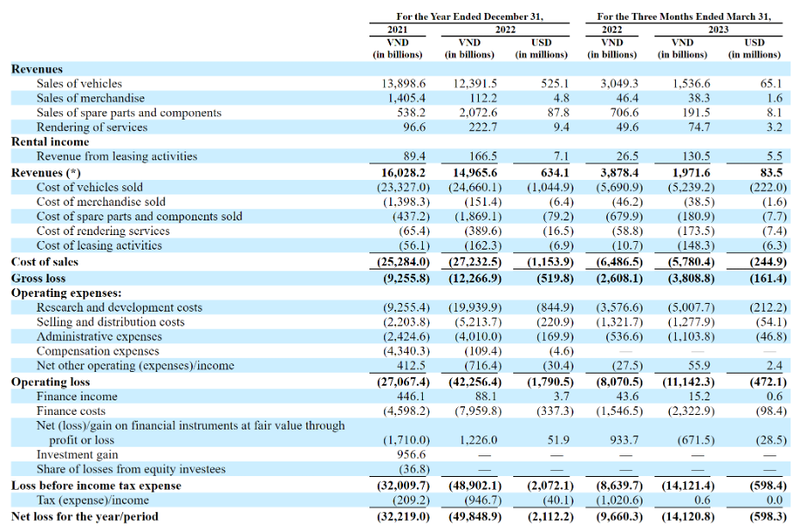Select the 'Gross loss' row label
The height and width of the screenshot is (532, 806).
[x=39, y=278]
